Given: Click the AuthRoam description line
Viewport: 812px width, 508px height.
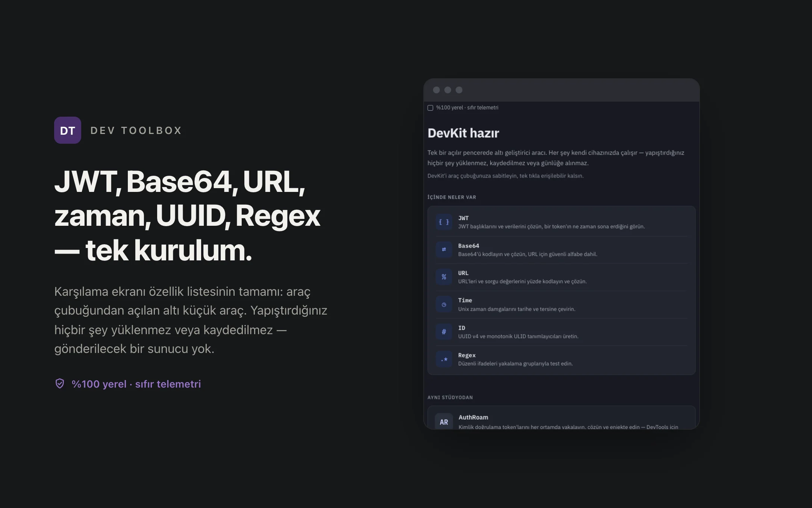Looking at the screenshot, I should [x=568, y=427].
